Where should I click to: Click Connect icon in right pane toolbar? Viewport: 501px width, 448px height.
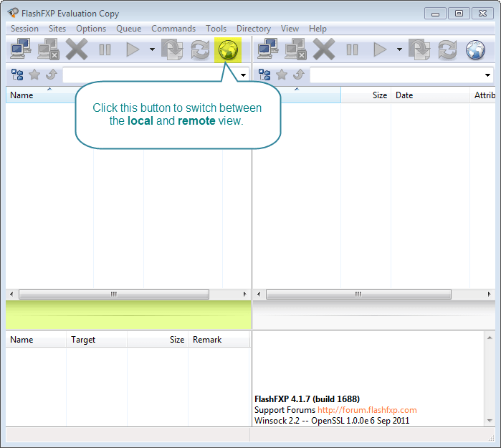pyautogui.click(x=268, y=49)
